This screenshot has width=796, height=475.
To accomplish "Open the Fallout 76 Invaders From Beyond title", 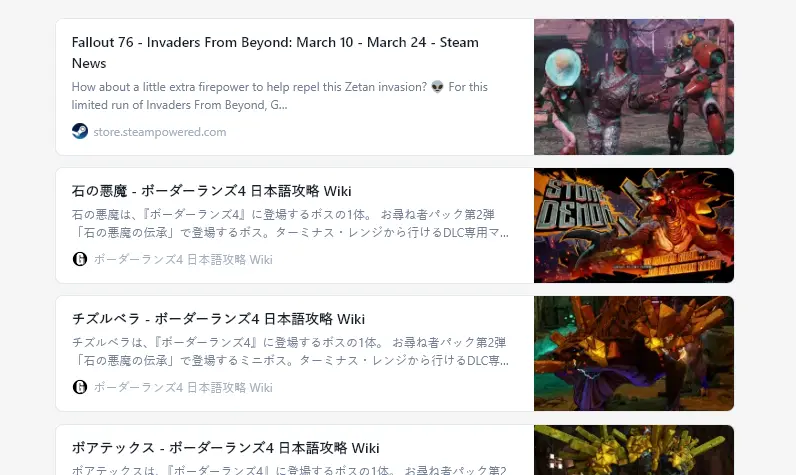I will [x=275, y=52].
